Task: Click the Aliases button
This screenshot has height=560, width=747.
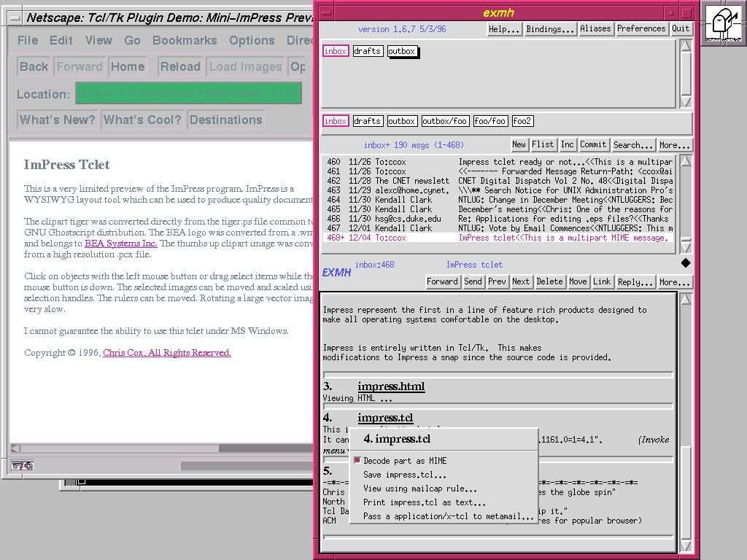Action: click(595, 28)
